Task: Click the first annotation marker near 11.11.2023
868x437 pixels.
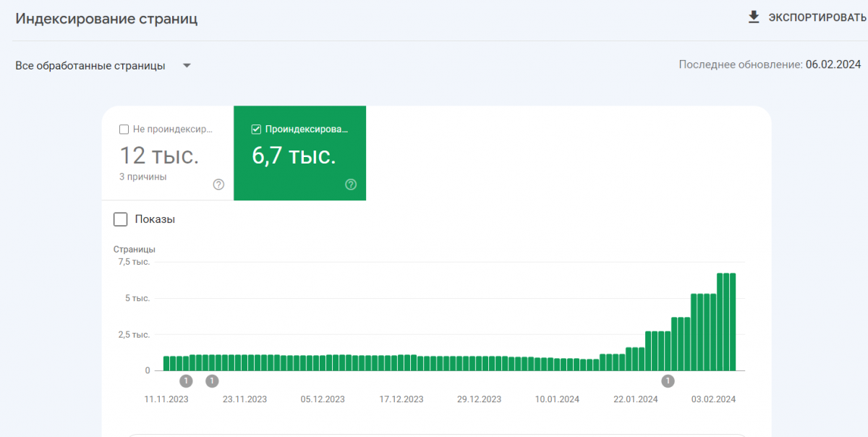Action: click(186, 381)
